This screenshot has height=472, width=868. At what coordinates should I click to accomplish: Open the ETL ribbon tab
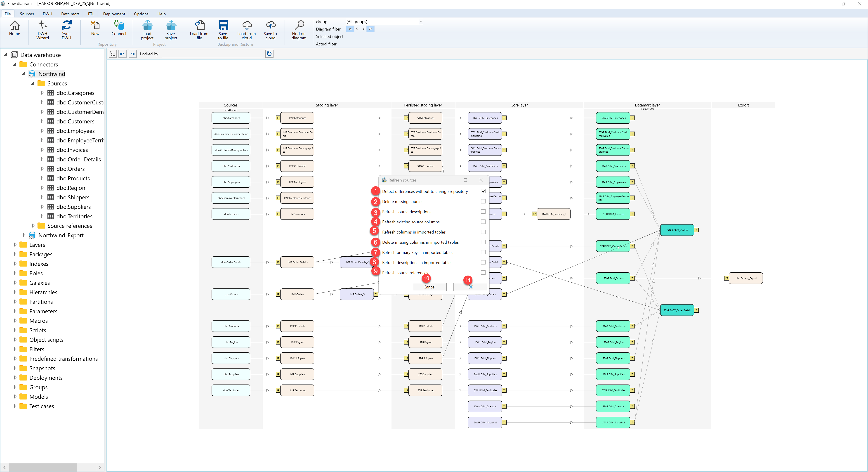(x=91, y=14)
